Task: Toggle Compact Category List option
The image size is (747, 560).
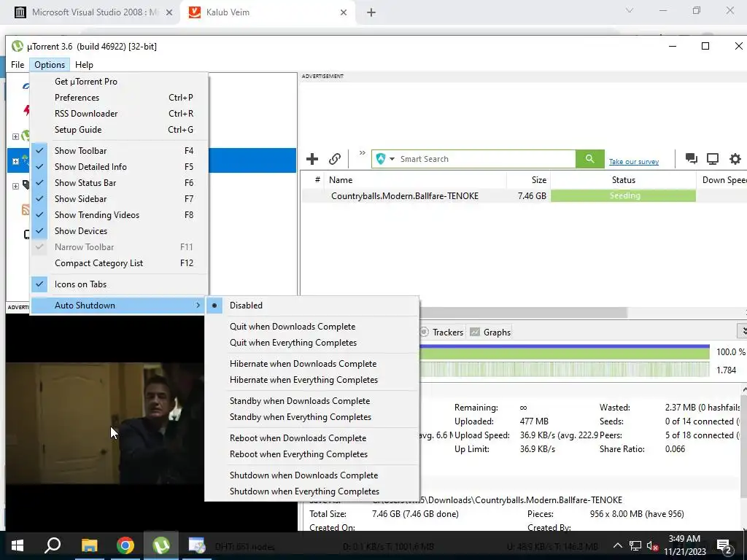Action: (x=120, y=262)
